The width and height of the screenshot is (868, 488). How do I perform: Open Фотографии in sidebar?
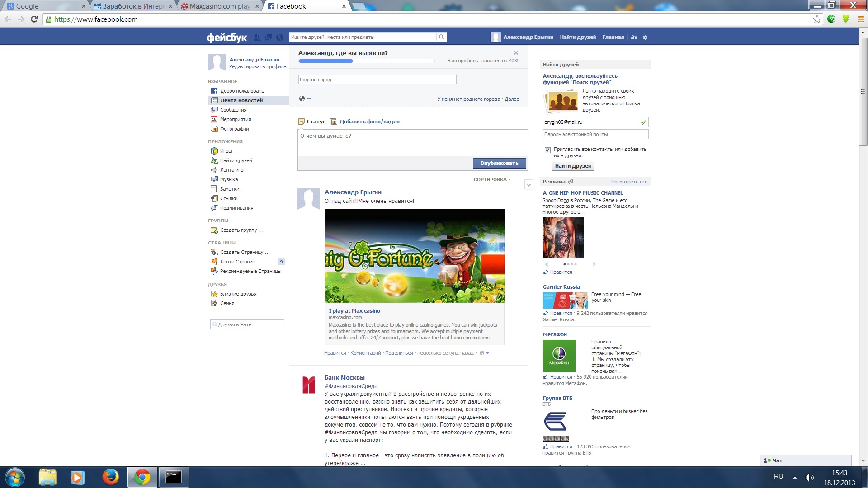click(234, 129)
